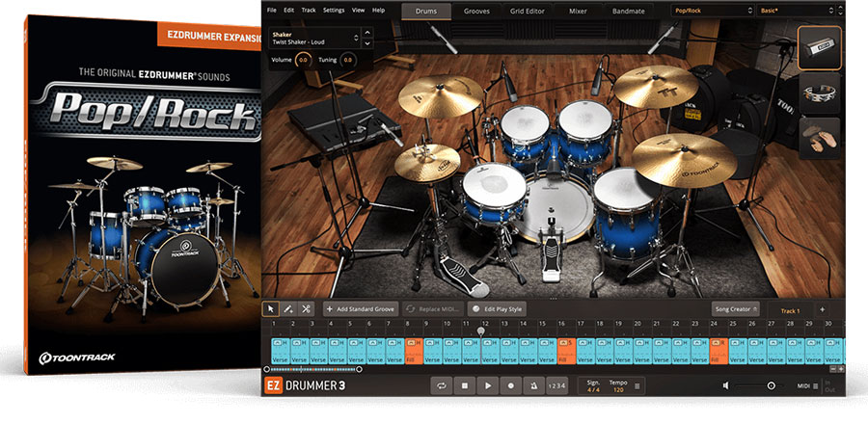This screenshot has height=424, width=868.
Task: Expand the Song Creator panel
Action: click(735, 308)
